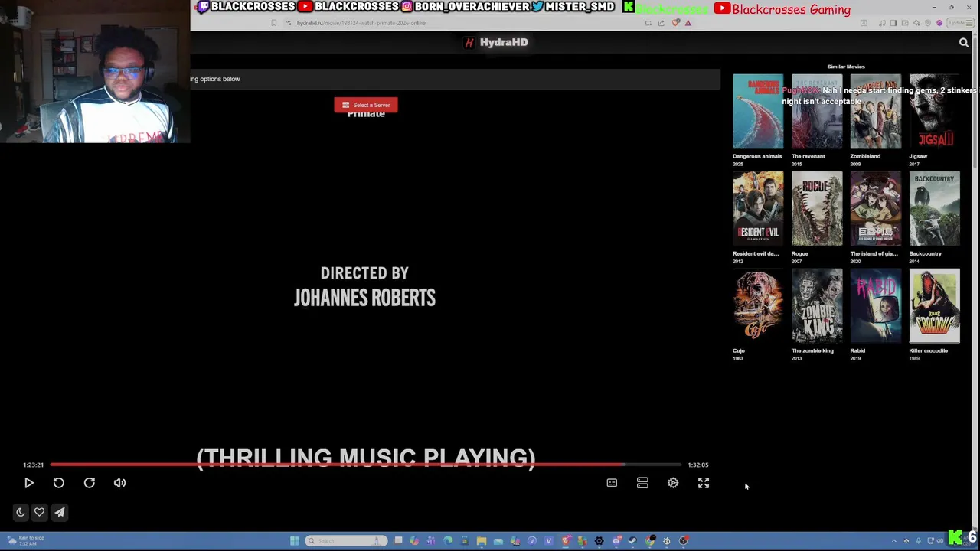Viewport: 980px width, 551px height.
Task: Toggle dark mode with the moon icon
Action: click(21, 512)
